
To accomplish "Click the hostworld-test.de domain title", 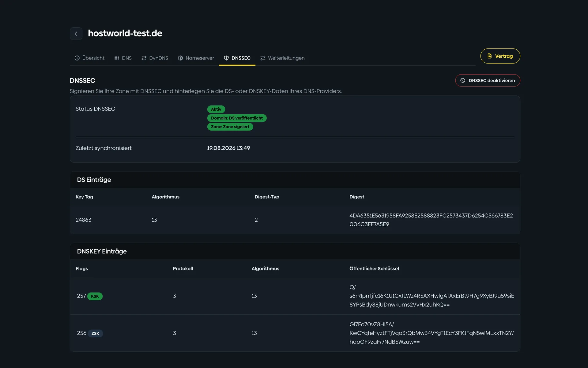I will point(125,33).
